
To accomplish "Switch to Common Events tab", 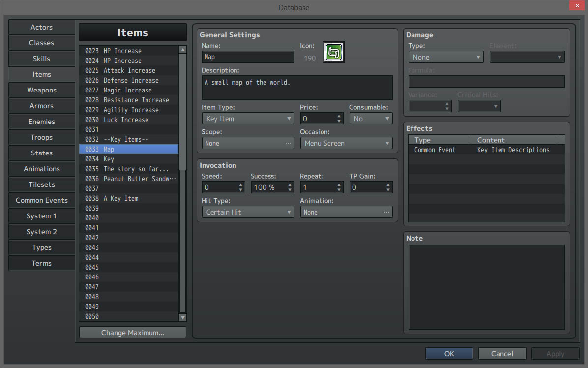I will (42, 200).
